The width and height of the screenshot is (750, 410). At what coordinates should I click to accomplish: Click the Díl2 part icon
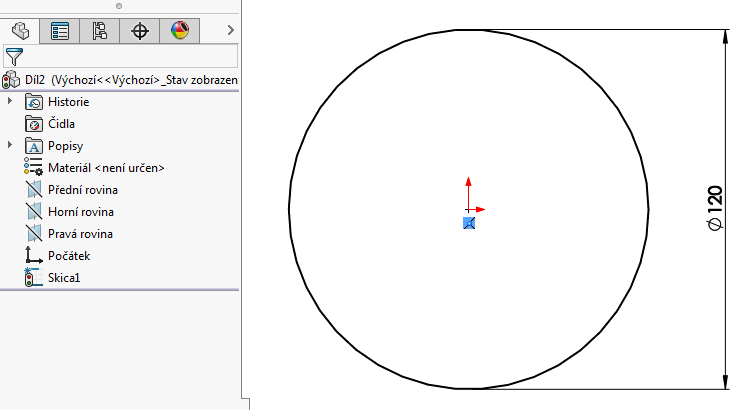tap(11, 79)
